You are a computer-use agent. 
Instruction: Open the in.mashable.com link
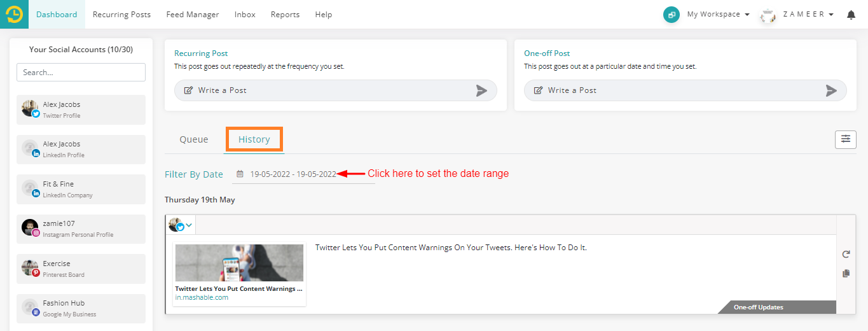(x=202, y=297)
